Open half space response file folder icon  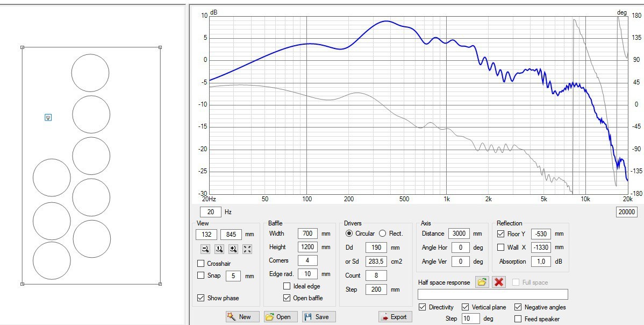pos(482,282)
